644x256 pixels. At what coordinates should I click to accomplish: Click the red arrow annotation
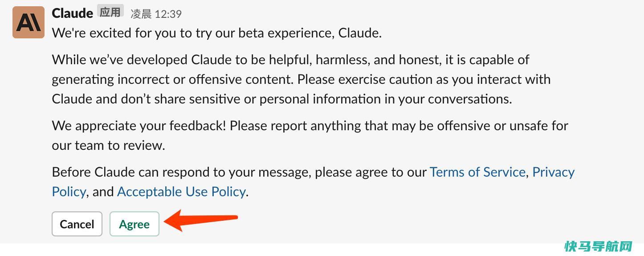click(200, 220)
